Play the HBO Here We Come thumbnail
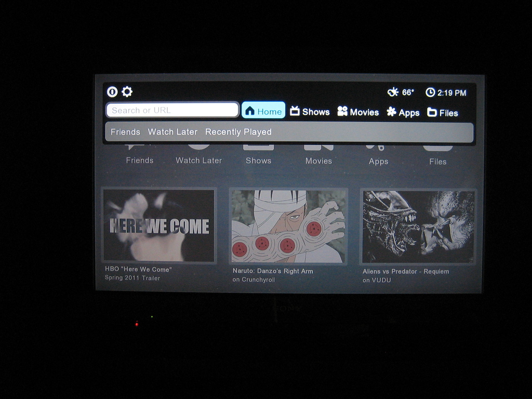The image size is (532, 399). (x=159, y=225)
